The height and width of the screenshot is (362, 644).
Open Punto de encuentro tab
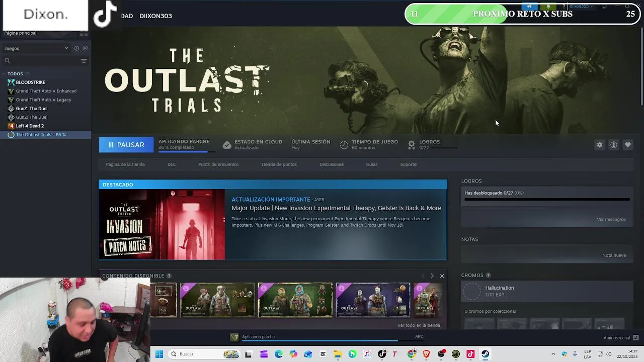(x=218, y=164)
